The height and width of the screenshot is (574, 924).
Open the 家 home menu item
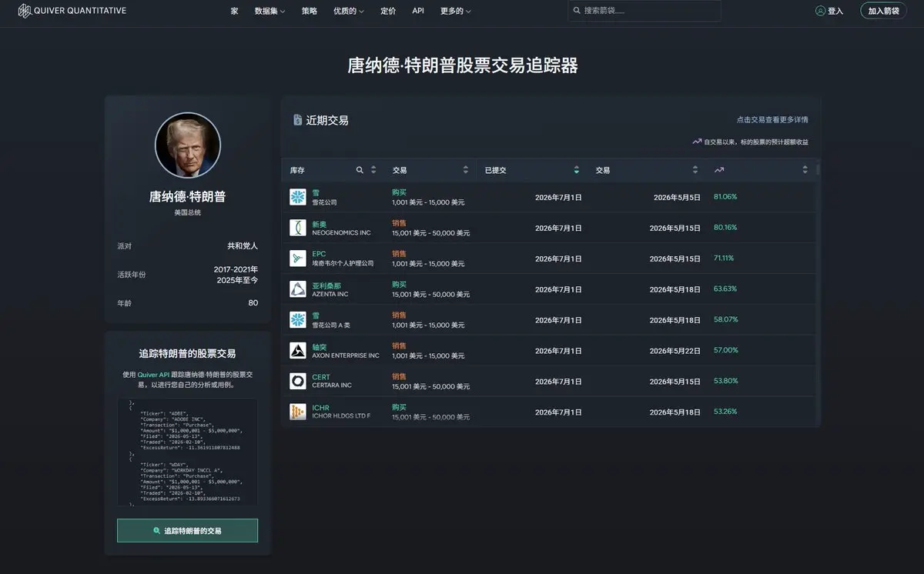click(x=234, y=11)
